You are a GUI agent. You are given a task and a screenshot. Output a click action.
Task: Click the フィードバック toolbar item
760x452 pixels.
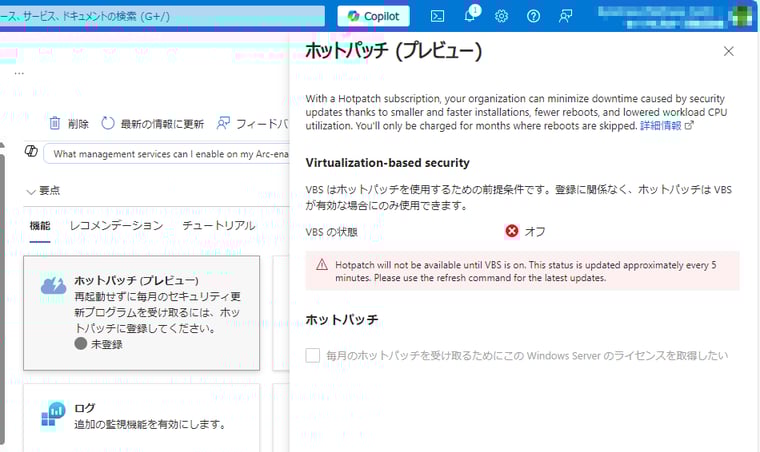(252, 124)
